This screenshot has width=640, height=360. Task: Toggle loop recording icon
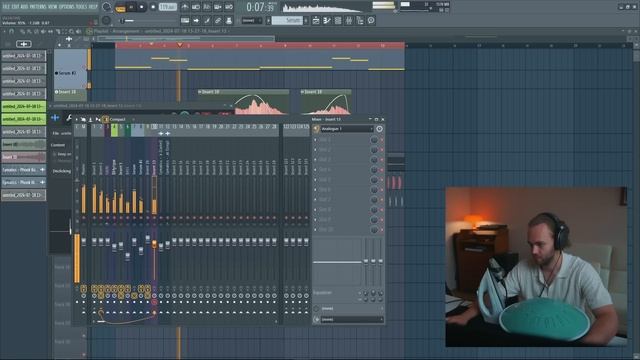point(229,7)
